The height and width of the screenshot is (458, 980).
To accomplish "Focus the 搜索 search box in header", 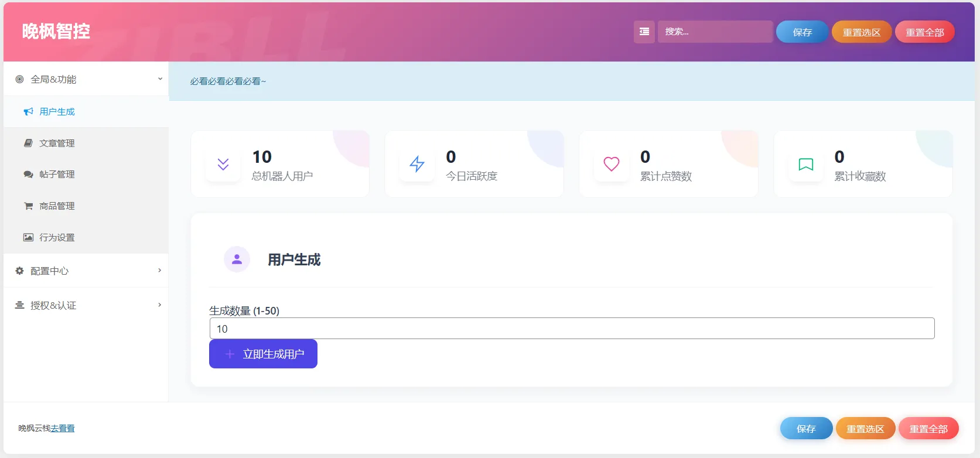I will click(715, 32).
